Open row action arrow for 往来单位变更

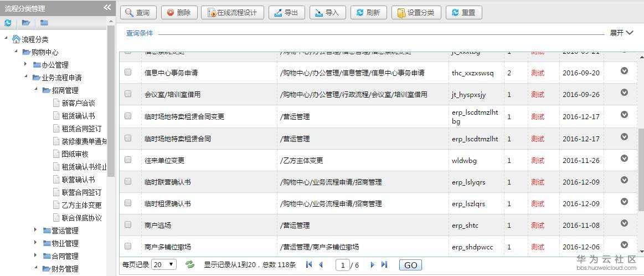coord(624,159)
